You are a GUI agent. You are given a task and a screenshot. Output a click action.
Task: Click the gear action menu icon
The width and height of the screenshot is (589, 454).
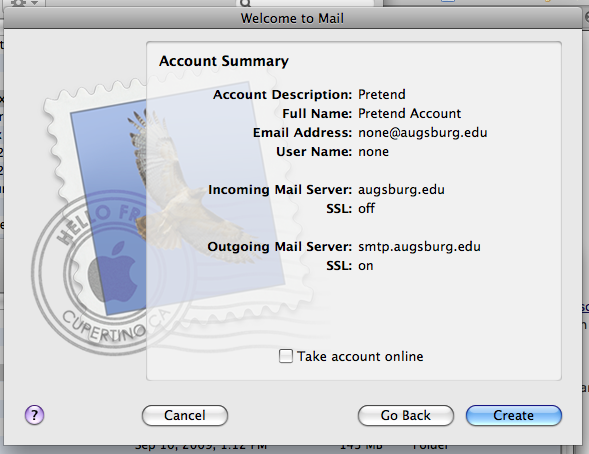pyautogui.click(x=19, y=3)
